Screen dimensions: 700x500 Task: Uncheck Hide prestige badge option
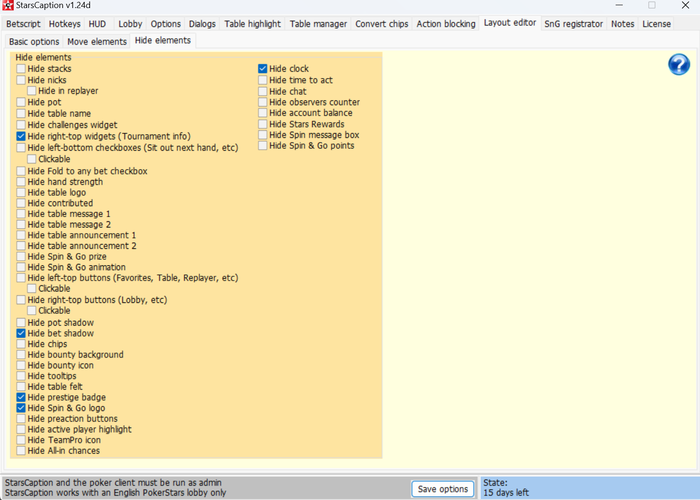click(x=21, y=397)
